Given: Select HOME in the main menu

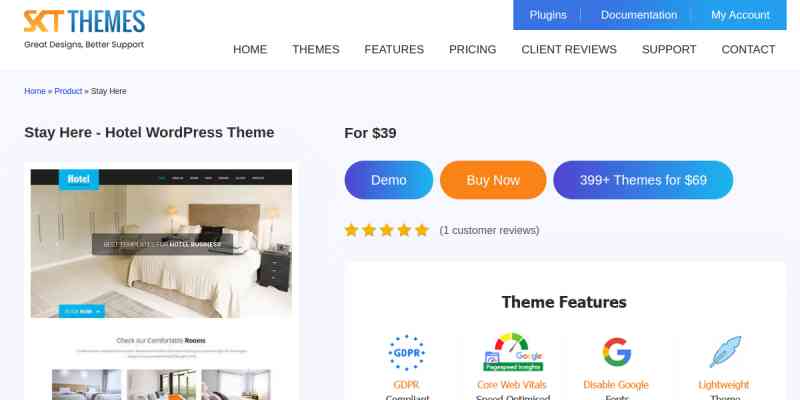Looking at the screenshot, I should (x=250, y=49).
